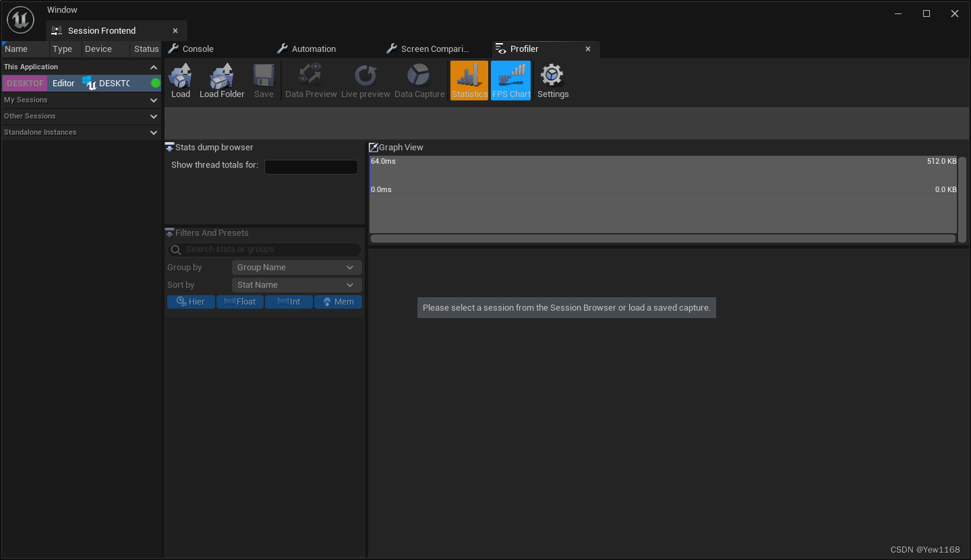This screenshot has width=971, height=560.
Task: Expand the My Sessions section
Action: coord(154,100)
